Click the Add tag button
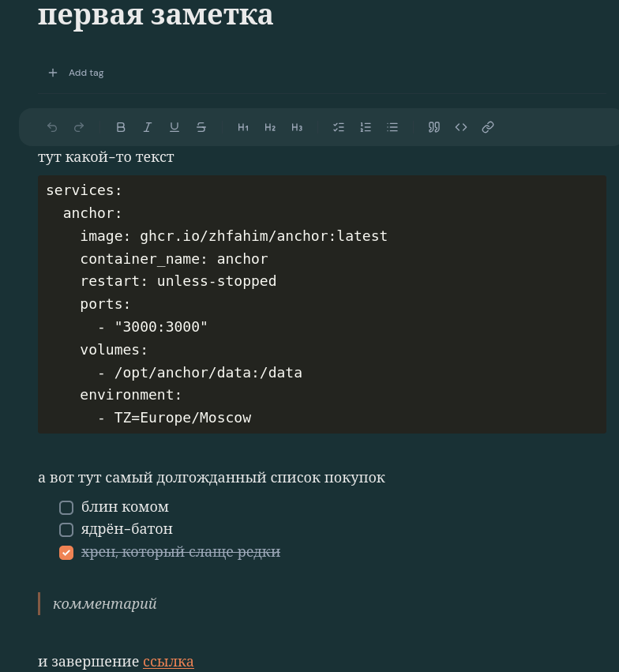619x672 pixels. pyautogui.click(x=77, y=73)
